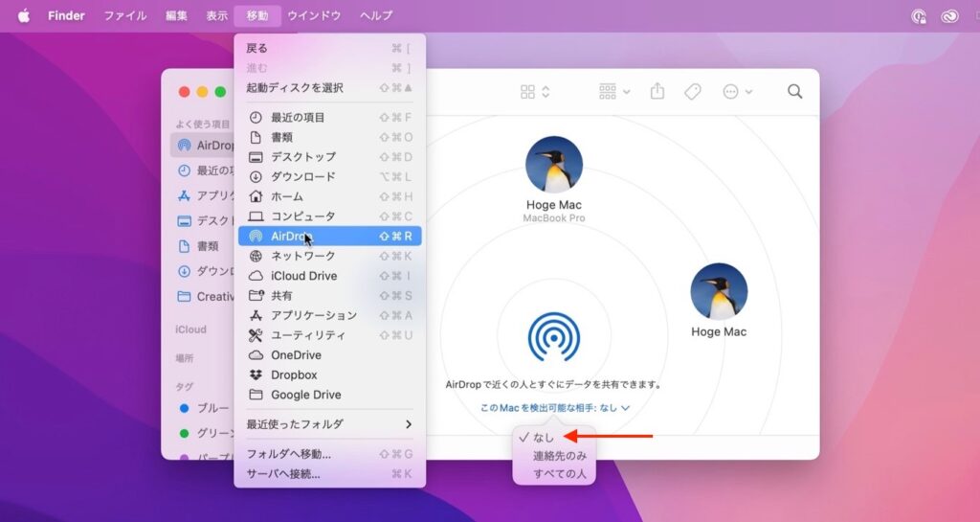The height and width of the screenshot is (522, 980).
Task: Choose ユーティリティ in the Go menu
Action: [329, 335]
